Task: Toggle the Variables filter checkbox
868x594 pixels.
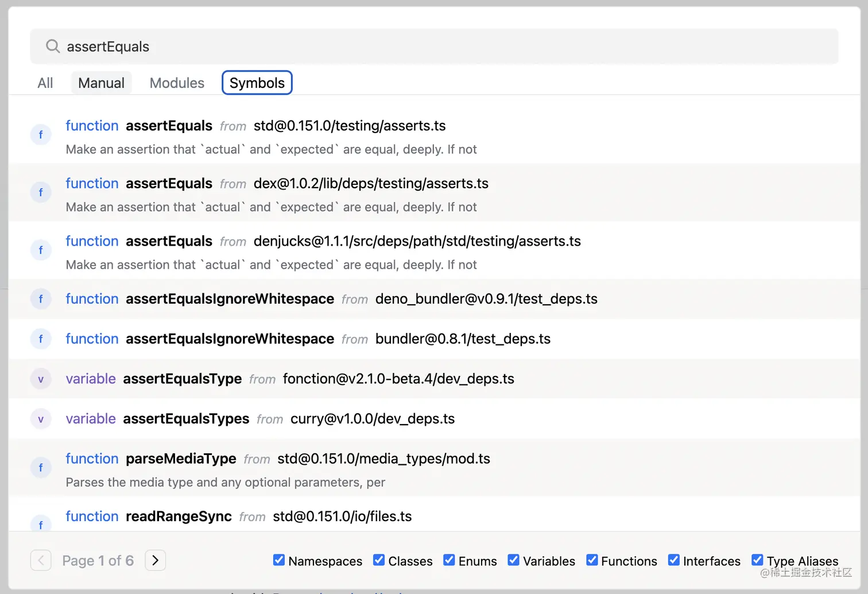Action: click(x=514, y=560)
